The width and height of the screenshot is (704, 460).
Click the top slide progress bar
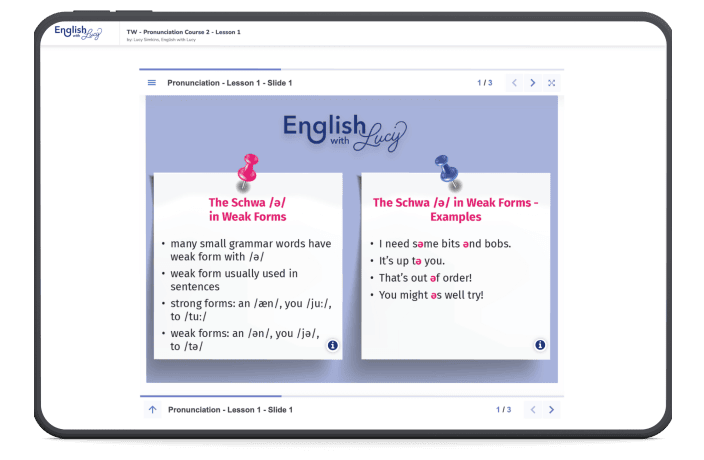point(352,69)
